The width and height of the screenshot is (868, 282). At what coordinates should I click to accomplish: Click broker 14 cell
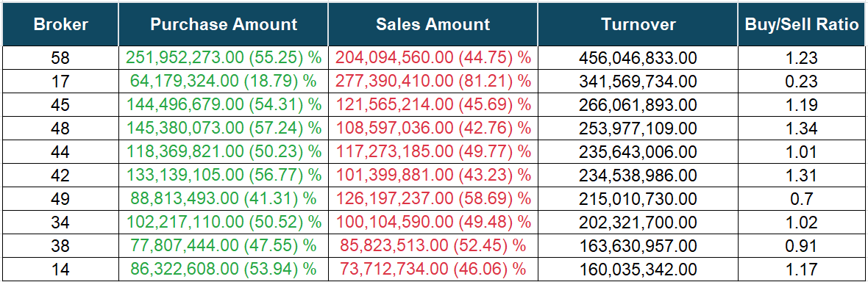click(x=60, y=270)
